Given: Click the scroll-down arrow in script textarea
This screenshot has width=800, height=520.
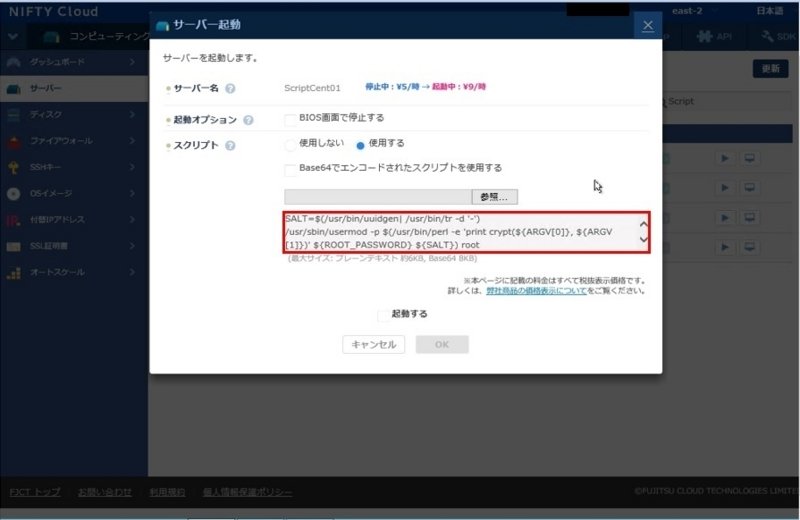Looking at the screenshot, I should click(643, 241).
